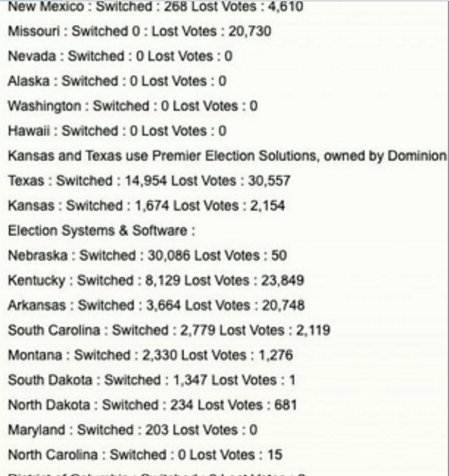This screenshot has height=476, width=449.
Task: Select the Alaska results line
Action: click(x=117, y=81)
